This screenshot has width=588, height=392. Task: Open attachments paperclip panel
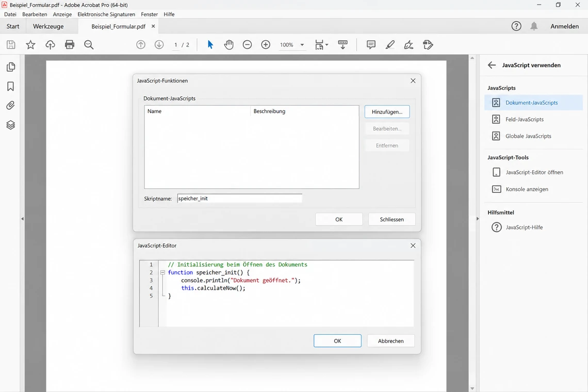pos(10,105)
